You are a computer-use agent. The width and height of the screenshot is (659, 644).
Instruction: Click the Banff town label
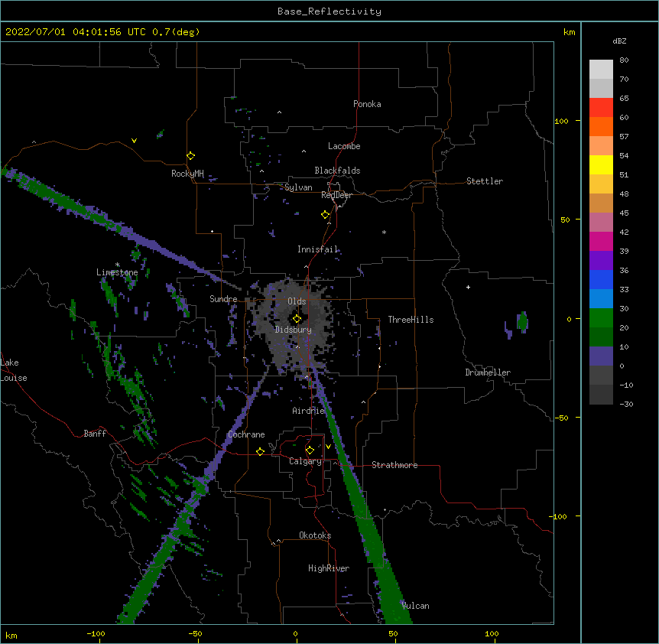95,434
